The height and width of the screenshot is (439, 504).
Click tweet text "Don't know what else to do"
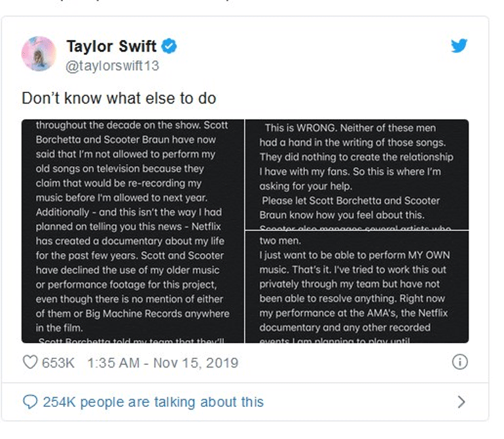[x=118, y=99]
